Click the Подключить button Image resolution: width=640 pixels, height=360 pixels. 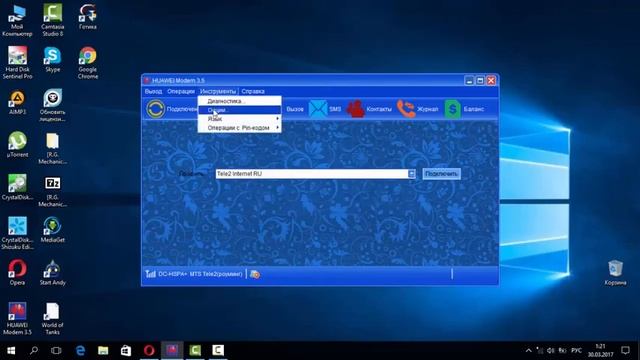click(441, 173)
